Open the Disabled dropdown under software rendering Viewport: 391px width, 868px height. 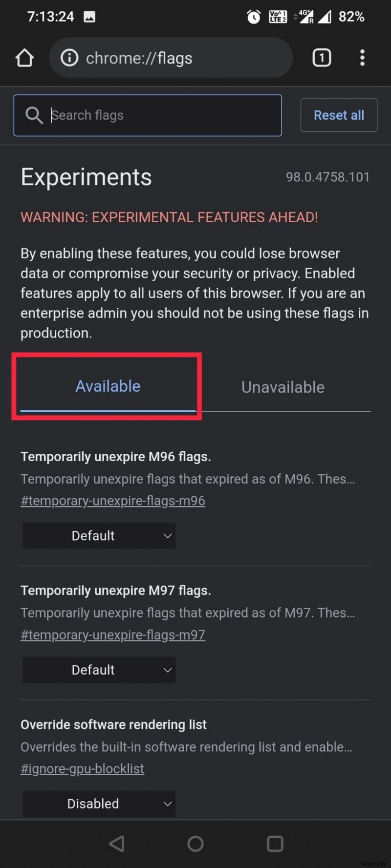(99, 804)
